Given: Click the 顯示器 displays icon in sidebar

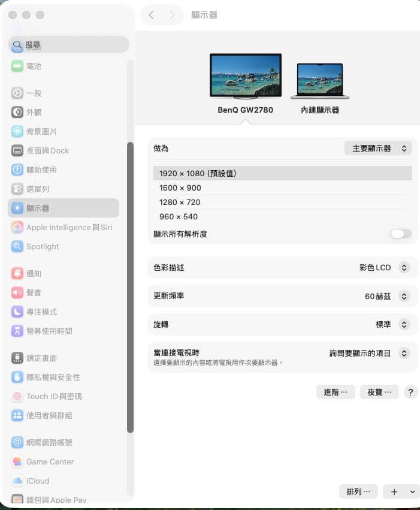Looking at the screenshot, I should pos(17,208).
